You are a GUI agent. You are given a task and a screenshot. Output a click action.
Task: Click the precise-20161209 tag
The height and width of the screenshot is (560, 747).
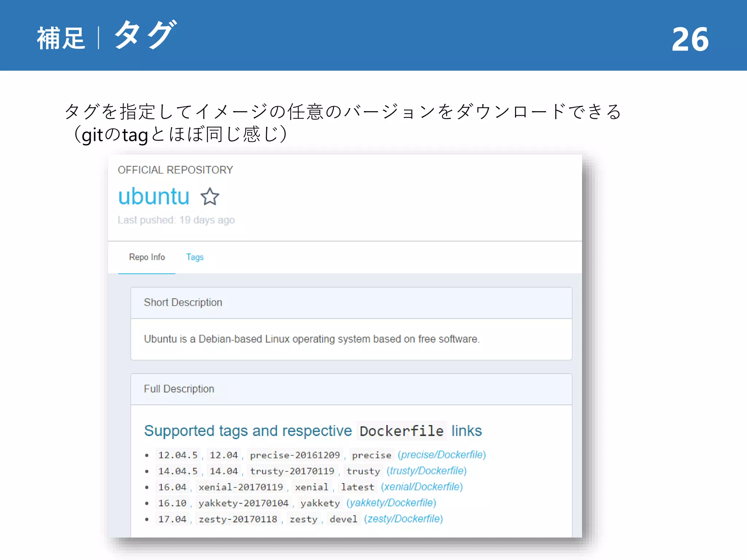click(295, 455)
